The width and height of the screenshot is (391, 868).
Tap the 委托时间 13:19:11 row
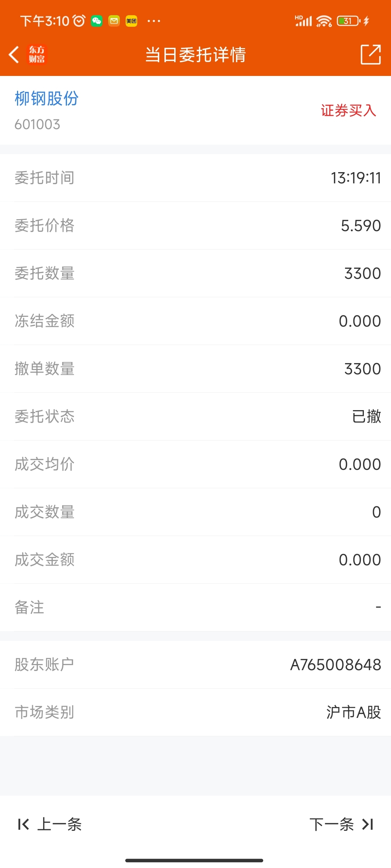pos(195,178)
